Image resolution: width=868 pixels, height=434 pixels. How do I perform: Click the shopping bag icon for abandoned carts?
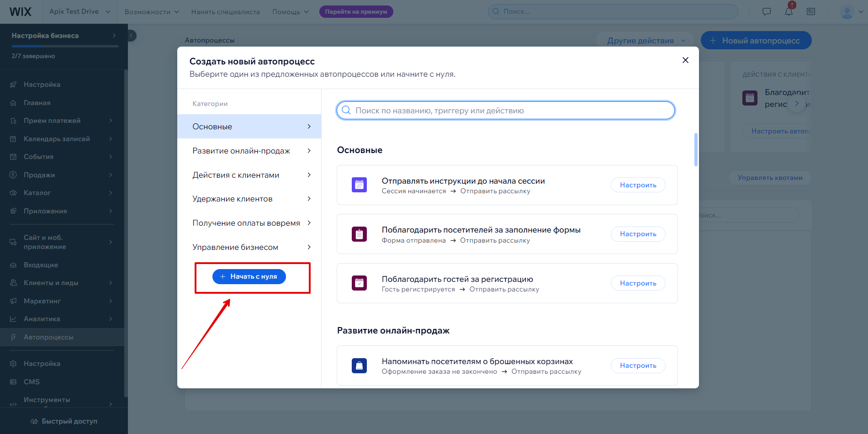tap(359, 365)
